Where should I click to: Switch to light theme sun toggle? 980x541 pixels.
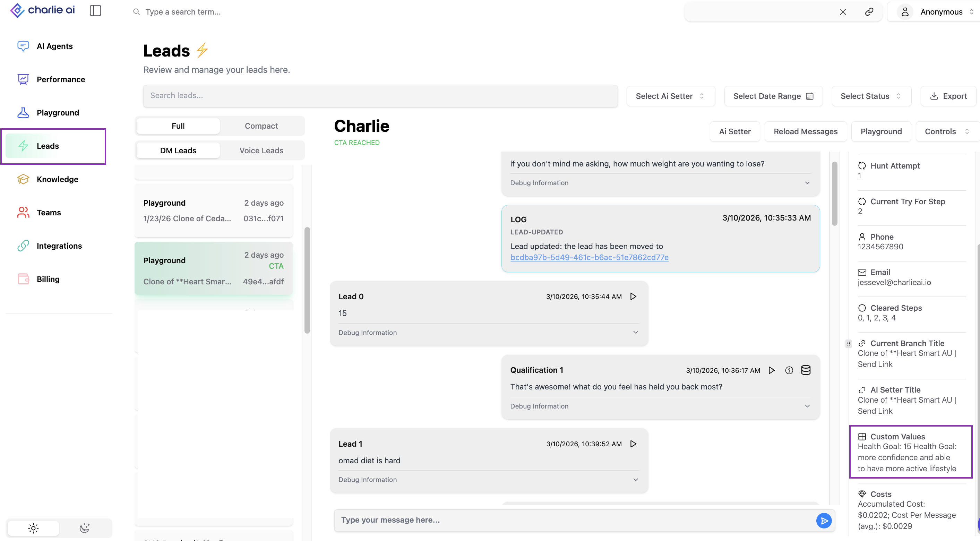(33, 528)
